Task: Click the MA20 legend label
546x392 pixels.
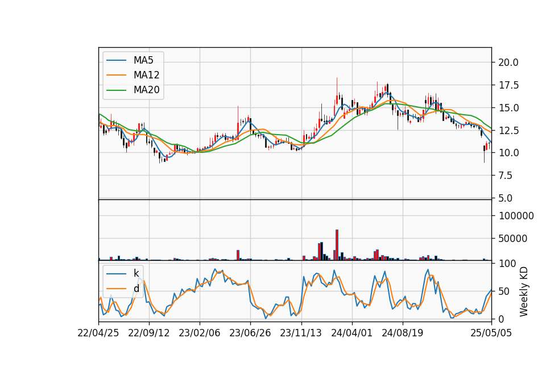Action: [146, 90]
